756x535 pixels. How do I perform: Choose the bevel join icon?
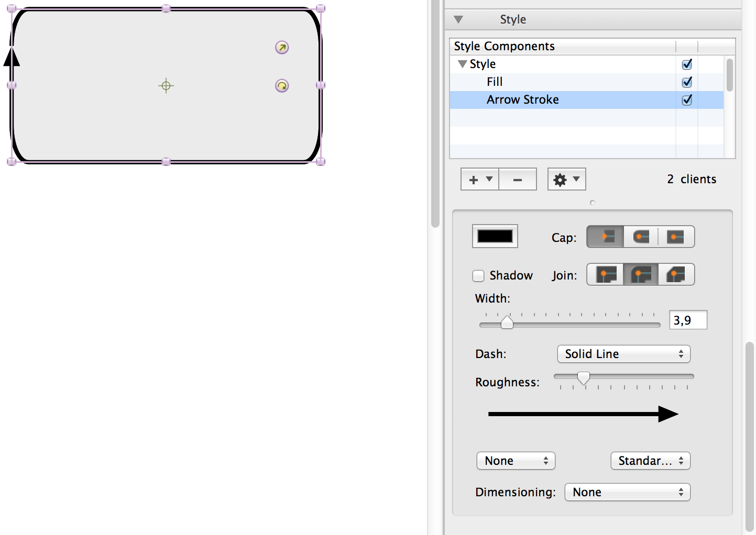676,274
